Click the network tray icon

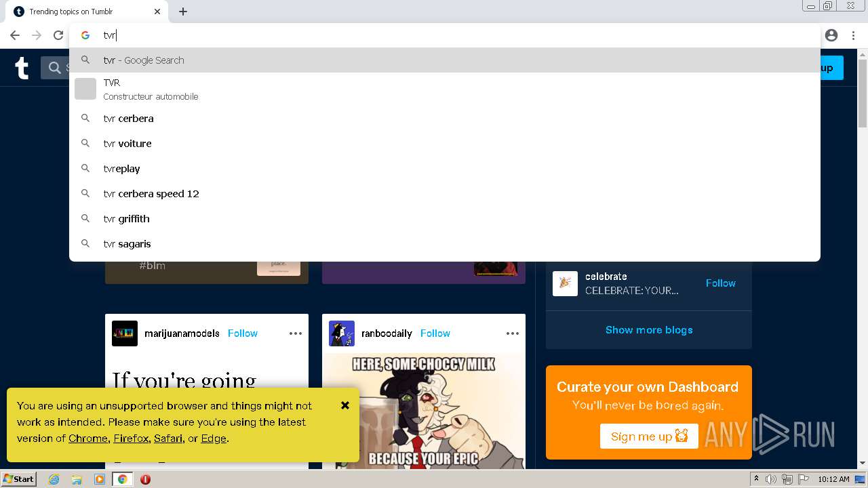tap(787, 479)
